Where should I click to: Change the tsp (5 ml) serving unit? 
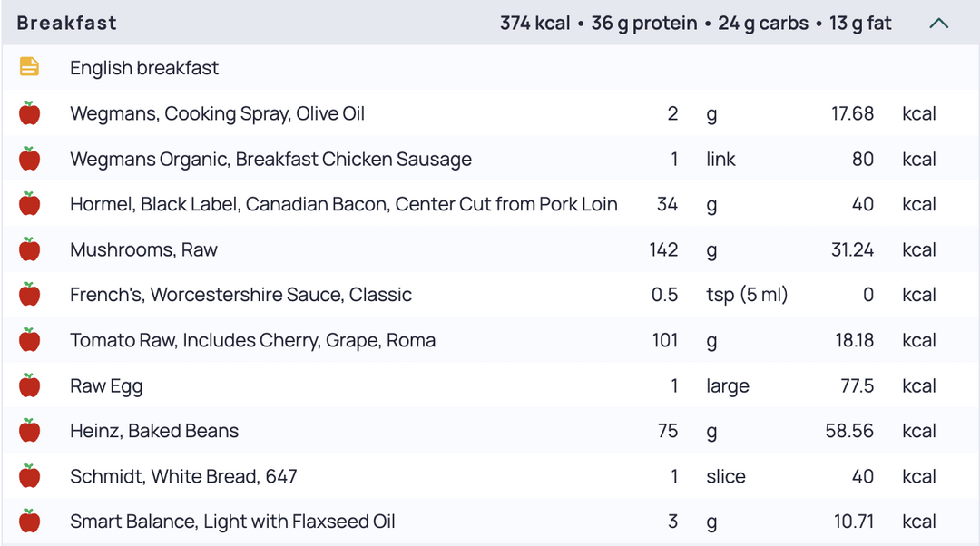747,294
